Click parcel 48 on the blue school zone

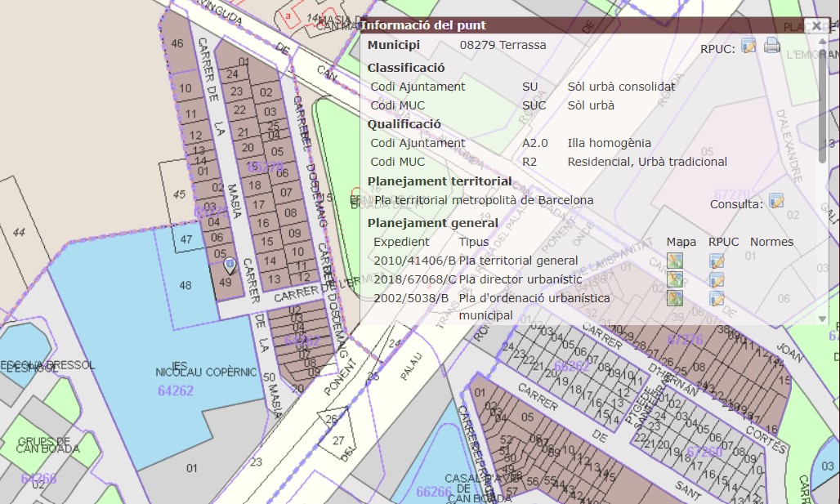pyautogui.click(x=185, y=285)
